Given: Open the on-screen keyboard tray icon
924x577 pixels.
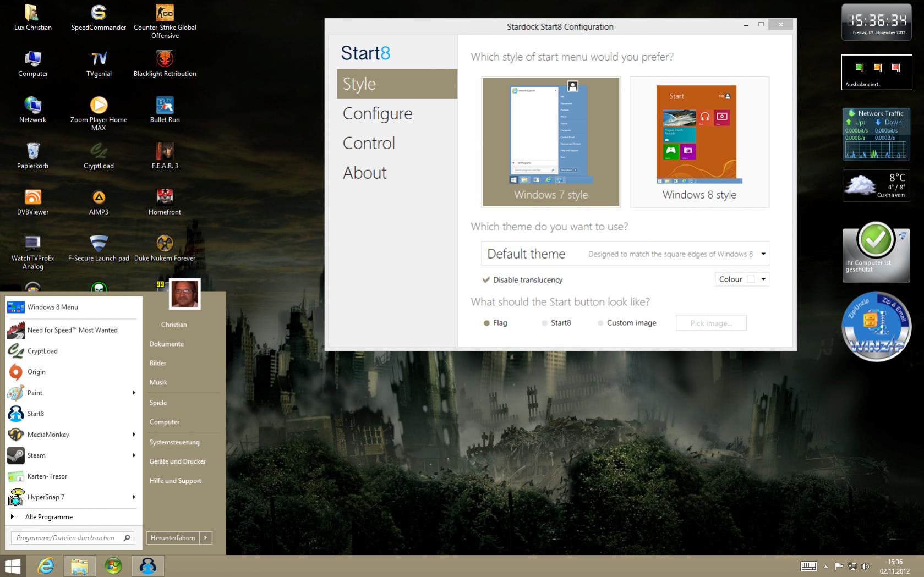Looking at the screenshot, I should (x=808, y=566).
